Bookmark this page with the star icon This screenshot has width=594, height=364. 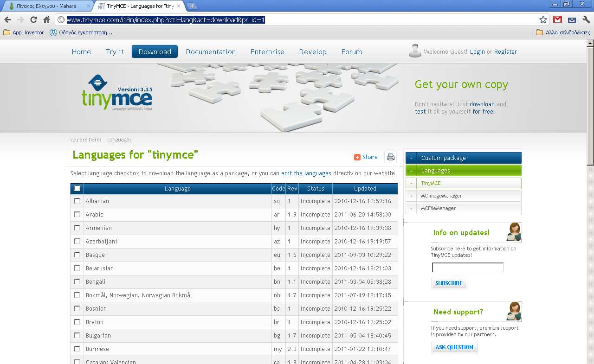click(543, 19)
